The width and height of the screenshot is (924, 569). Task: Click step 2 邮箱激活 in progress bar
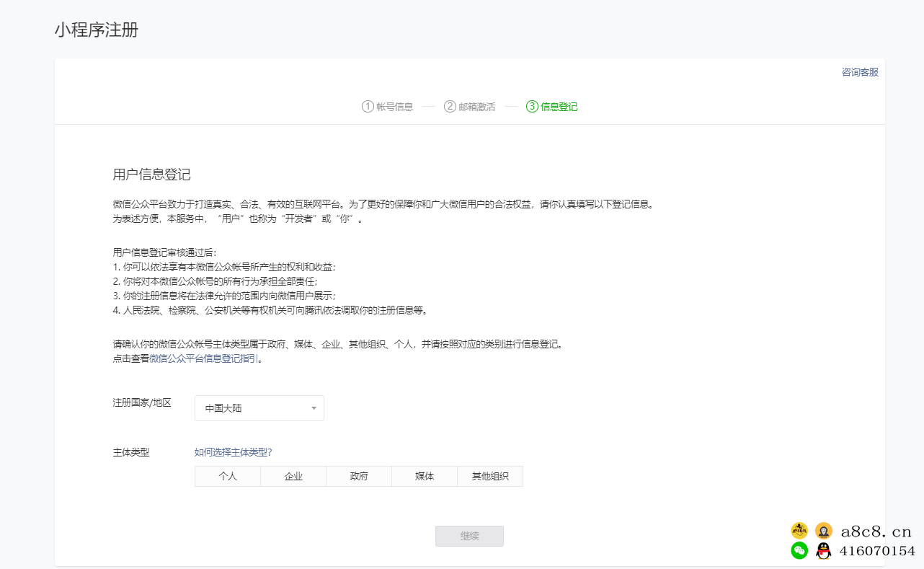click(x=469, y=107)
